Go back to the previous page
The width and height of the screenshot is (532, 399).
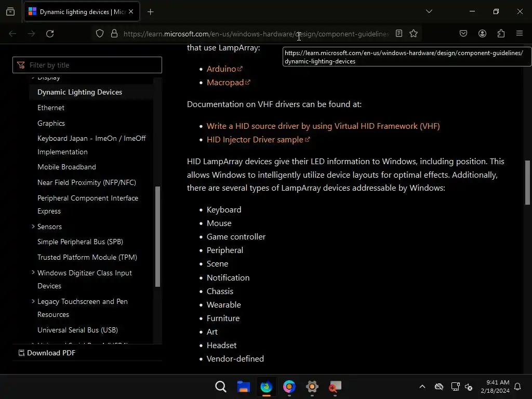[12, 34]
